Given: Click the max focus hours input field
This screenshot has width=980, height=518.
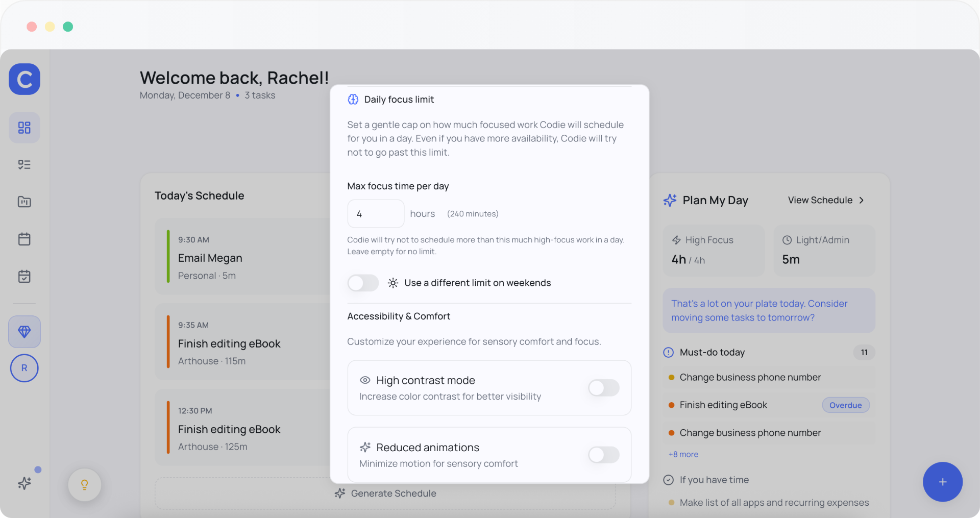Looking at the screenshot, I should pyautogui.click(x=376, y=214).
